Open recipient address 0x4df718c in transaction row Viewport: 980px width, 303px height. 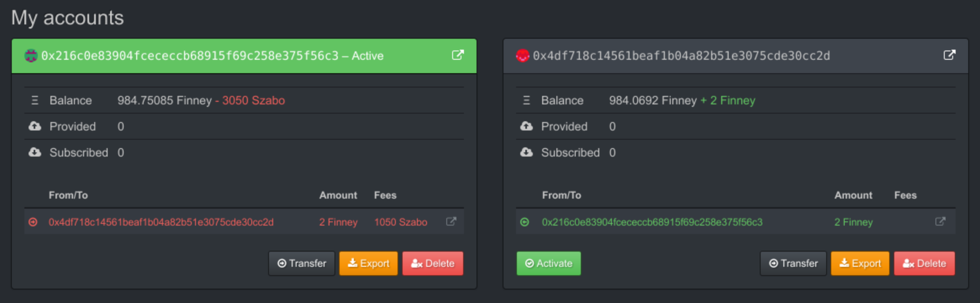coord(161,222)
